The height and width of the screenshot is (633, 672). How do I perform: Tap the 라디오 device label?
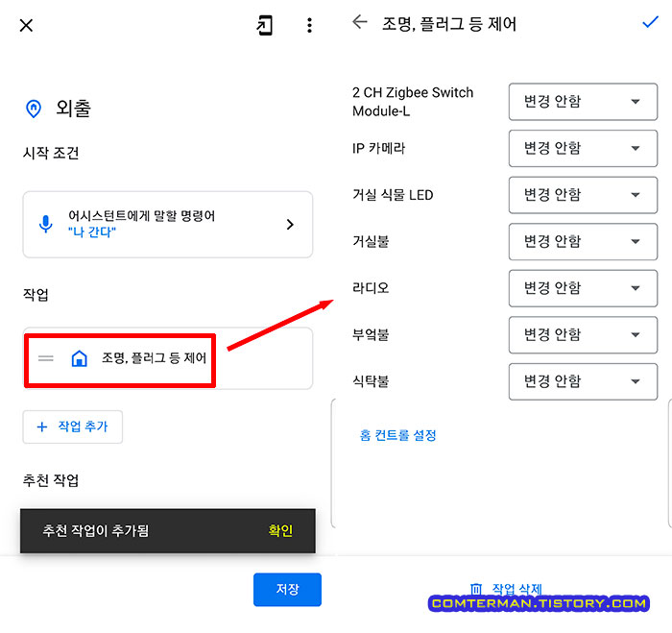pyautogui.click(x=371, y=288)
